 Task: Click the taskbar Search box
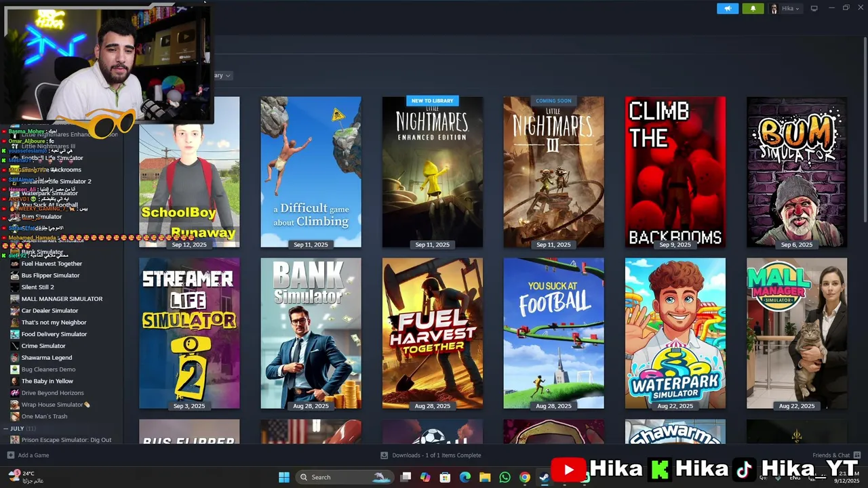[344, 477]
